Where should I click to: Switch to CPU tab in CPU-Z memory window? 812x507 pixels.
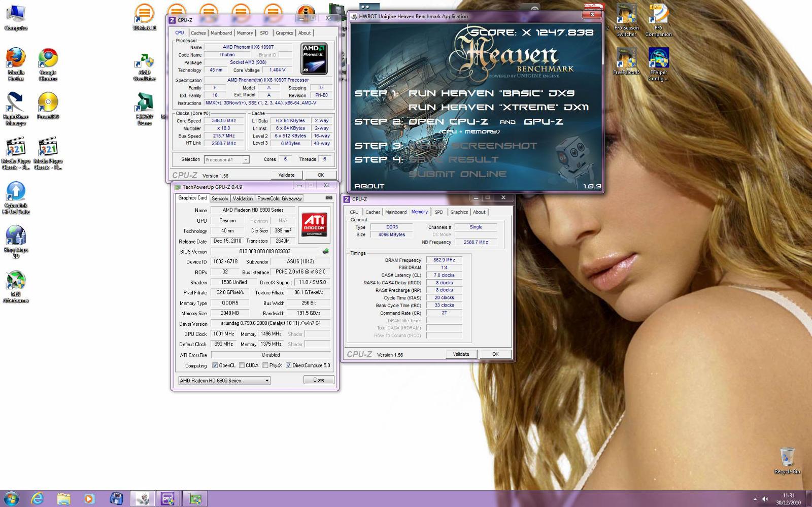pyautogui.click(x=354, y=212)
